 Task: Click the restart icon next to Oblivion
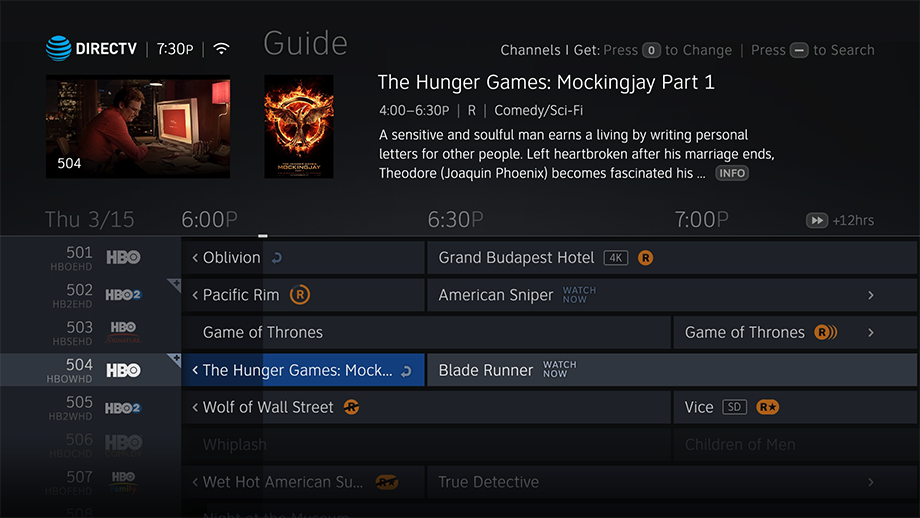[277, 258]
